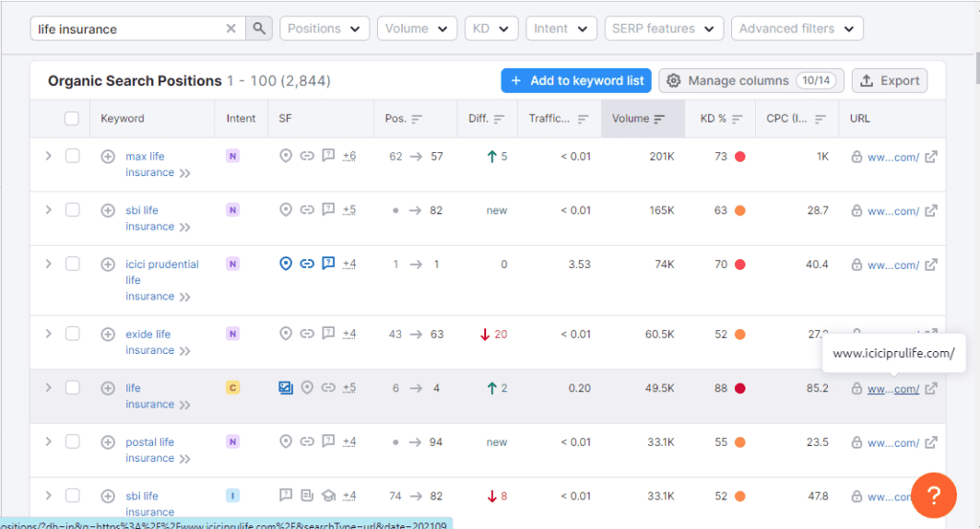The height and width of the screenshot is (529, 980).
Task: Click the underlined ww...com/ URL in the 49.5K volume row
Action: coord(893,389)
